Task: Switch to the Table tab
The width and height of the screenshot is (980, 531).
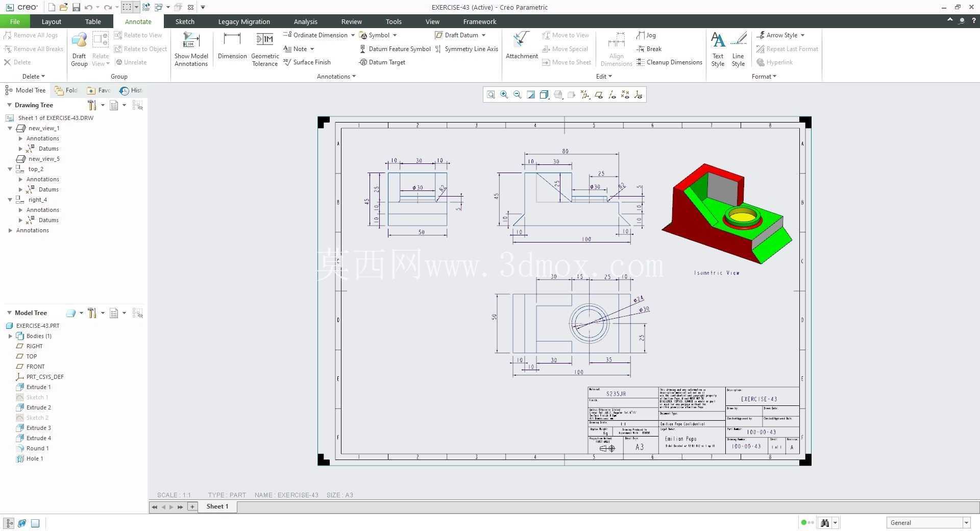Action: click(x=93, y=21)
